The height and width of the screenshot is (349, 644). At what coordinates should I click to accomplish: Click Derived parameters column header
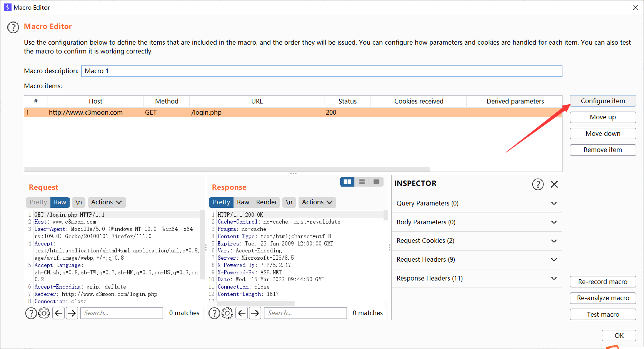(515, 102)
